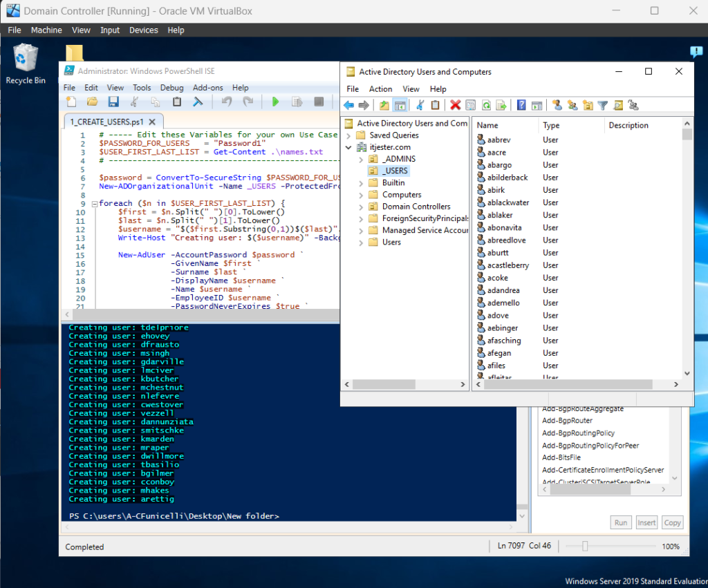Click the Run button in Commands pane
Screen dimensions: 708x588
pos(621,522)
